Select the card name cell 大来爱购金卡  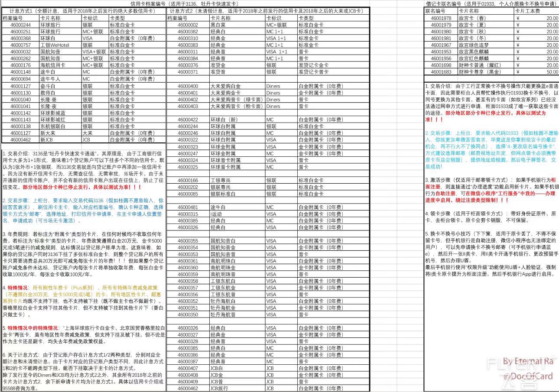pyautogui.click(x=237, y=93)
